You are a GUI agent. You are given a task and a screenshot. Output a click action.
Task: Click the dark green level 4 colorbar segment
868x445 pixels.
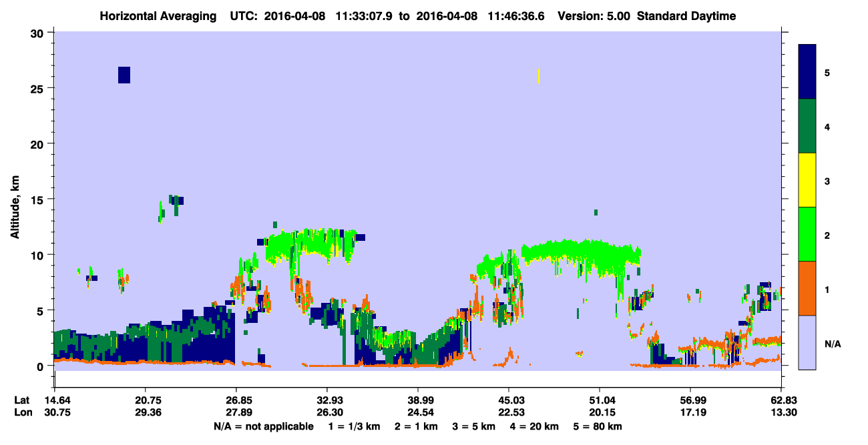pos(807,126)
